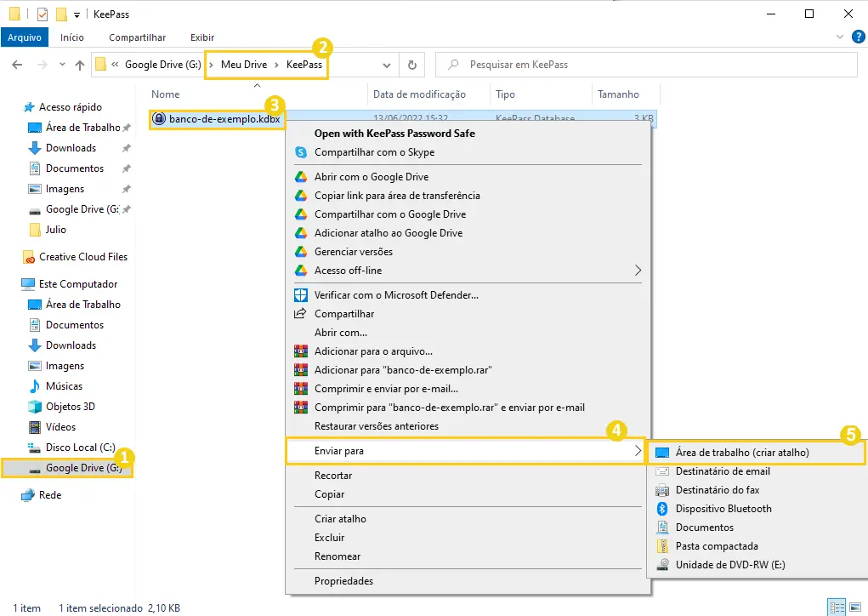Click the Skype icon in context menu
The image size is (868, 616).
tap(301, 152)
